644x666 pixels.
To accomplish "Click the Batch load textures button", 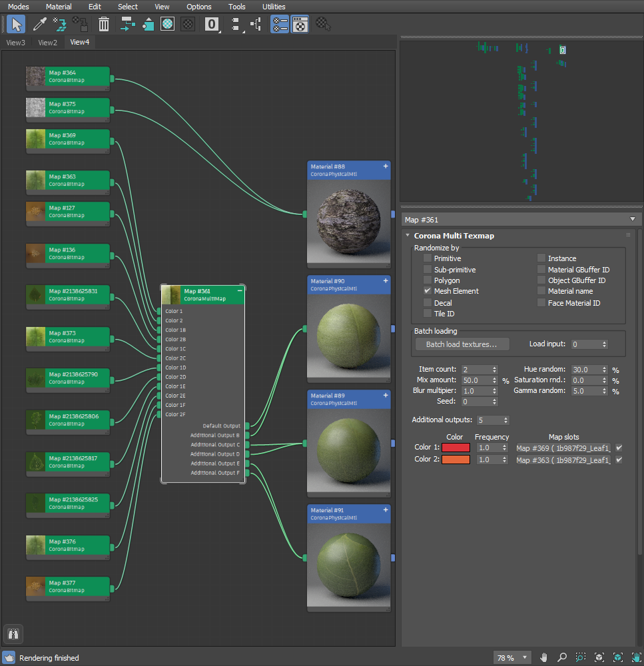I will pyautogui.click(x=462, y=344).
